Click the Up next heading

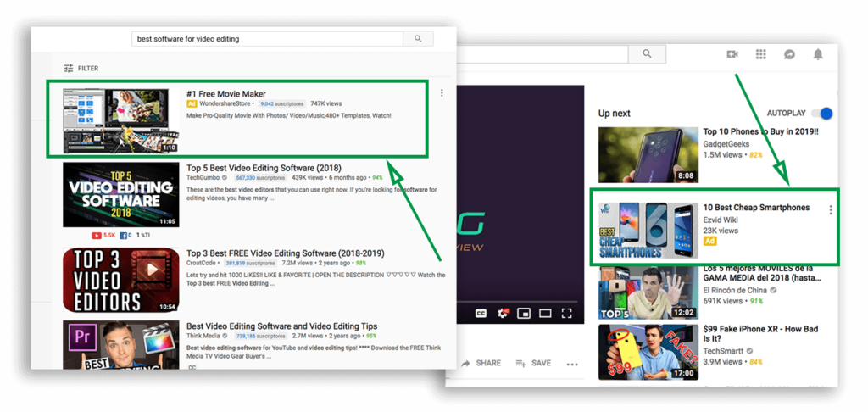tap(614, 114)
